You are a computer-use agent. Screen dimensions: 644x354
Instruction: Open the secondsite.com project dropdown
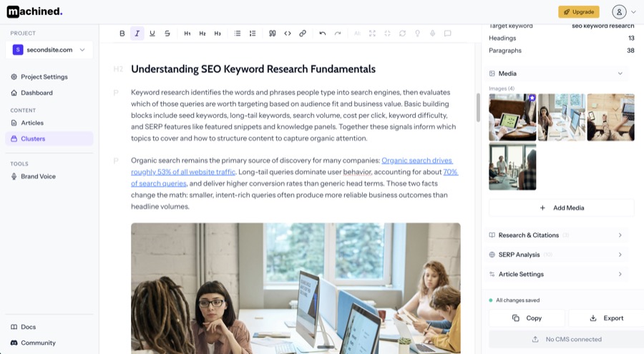49,49
